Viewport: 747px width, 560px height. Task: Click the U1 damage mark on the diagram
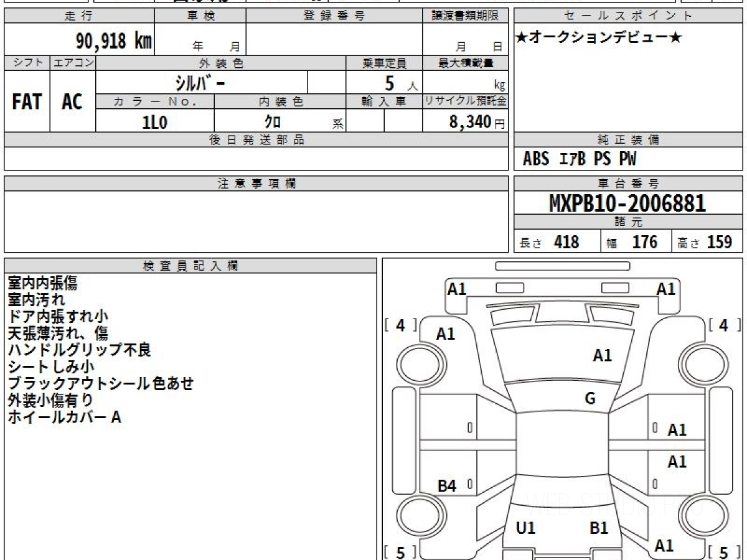526,528
